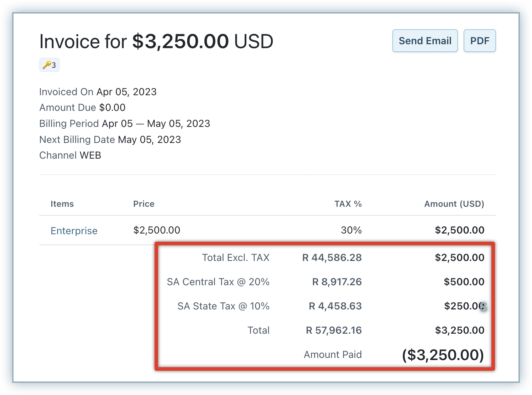The height and width of the screenshot is (395, 532).
Task: Select the invoice title amount $3,250.00
Action: pos(181,41)
